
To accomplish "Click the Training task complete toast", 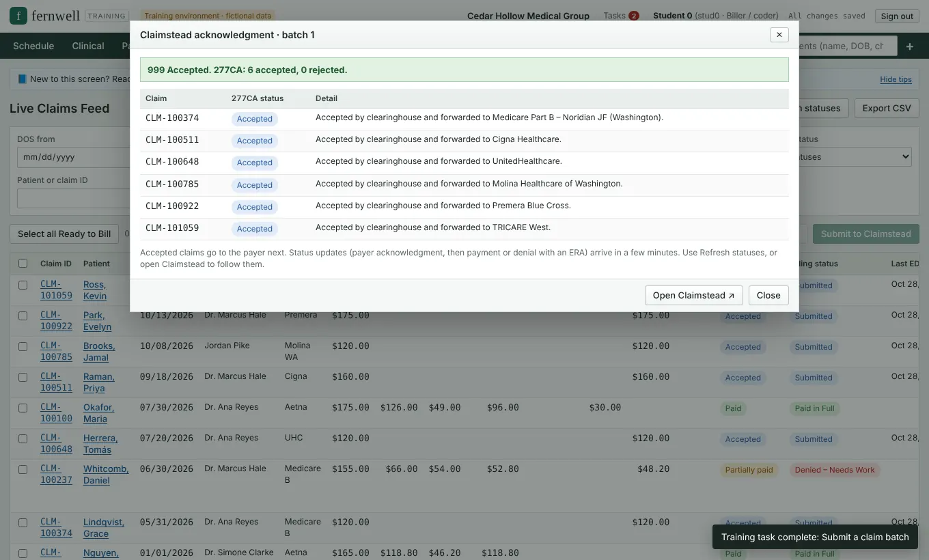I will point(815,537).
